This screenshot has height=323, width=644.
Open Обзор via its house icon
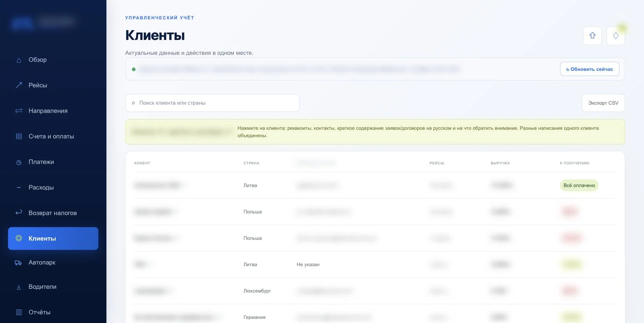19,60
